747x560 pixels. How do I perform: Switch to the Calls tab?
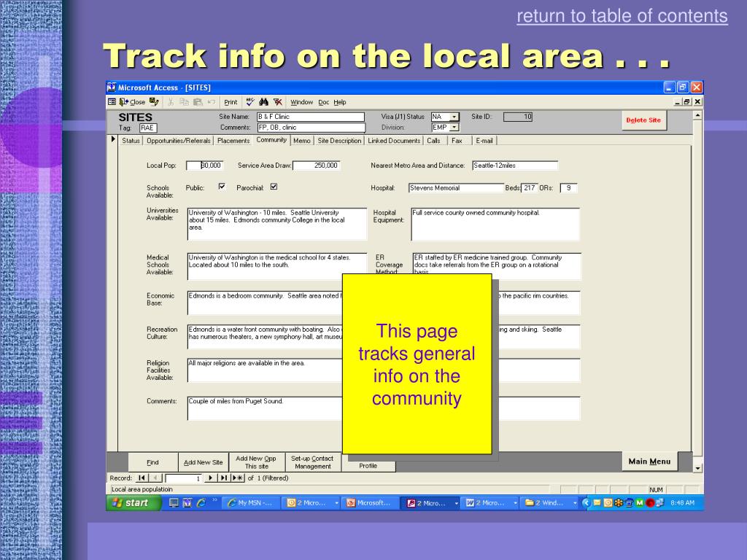click(x=433, y=141)
